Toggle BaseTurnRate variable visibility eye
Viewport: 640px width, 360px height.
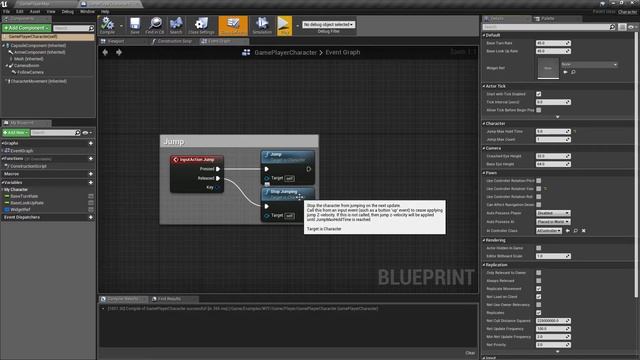coord(91,196)
